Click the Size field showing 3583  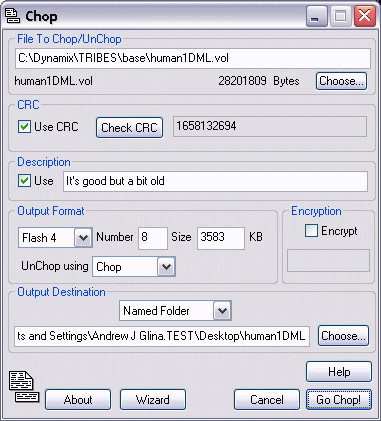221,238
